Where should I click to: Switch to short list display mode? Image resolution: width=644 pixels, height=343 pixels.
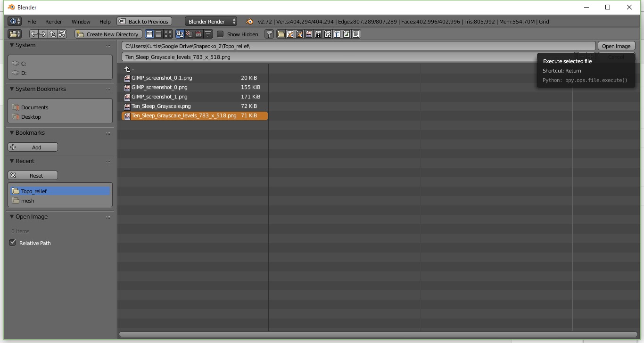(x=149, y=34)
